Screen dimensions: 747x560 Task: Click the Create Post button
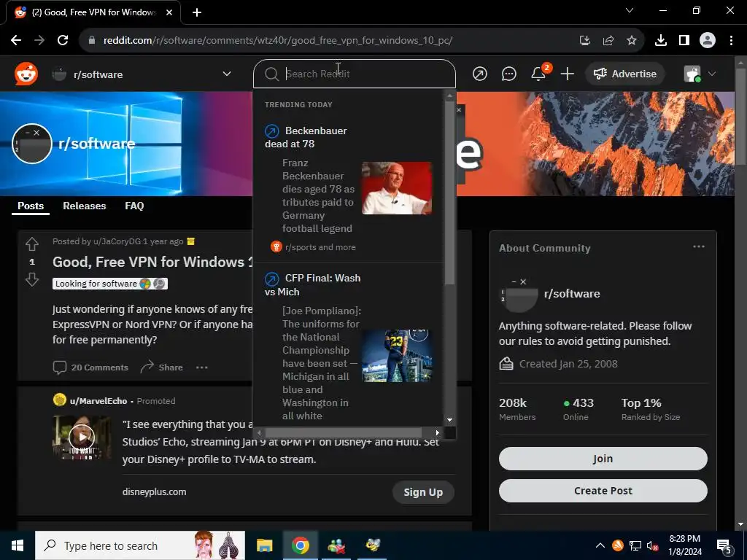point(603,491)
